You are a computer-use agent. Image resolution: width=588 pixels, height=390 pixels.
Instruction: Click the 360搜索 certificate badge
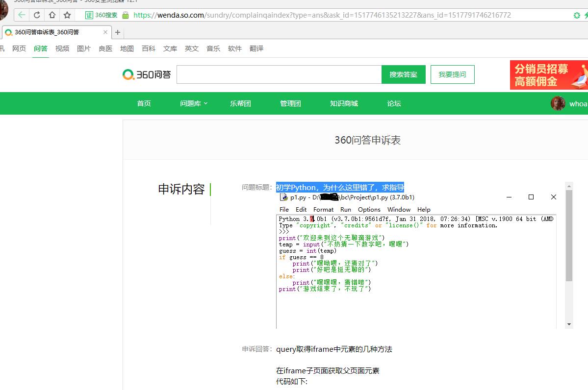click(x=101, y=15)
